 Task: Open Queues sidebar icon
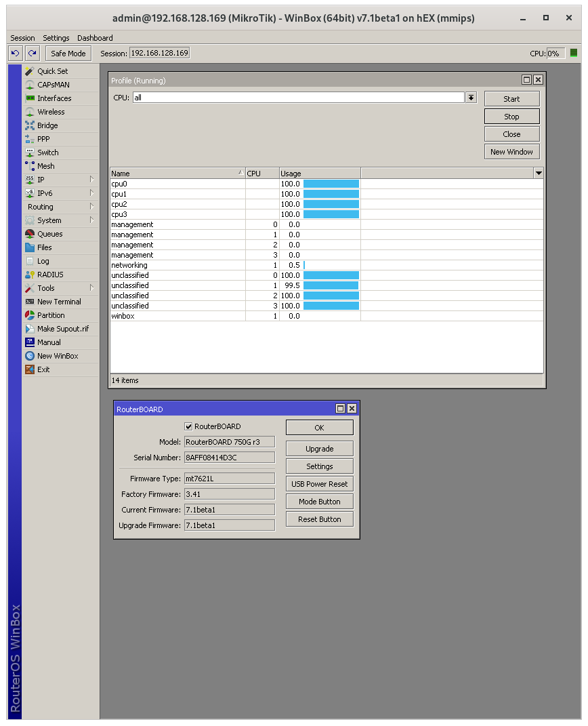(x=30, y=234)
